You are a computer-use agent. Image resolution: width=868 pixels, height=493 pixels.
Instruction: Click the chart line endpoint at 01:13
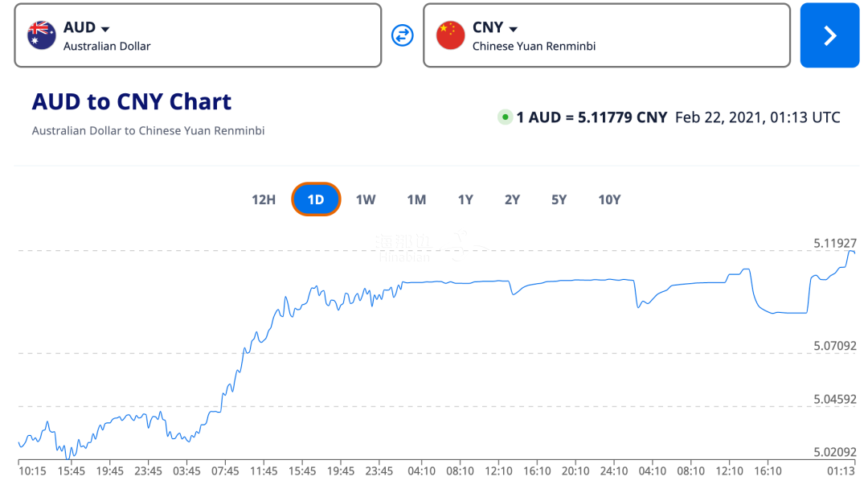click(x=854, y=253)
